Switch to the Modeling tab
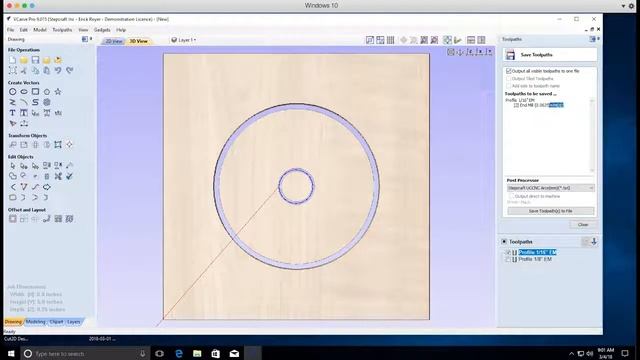This screenshot has width=640, height=360. 36,322
